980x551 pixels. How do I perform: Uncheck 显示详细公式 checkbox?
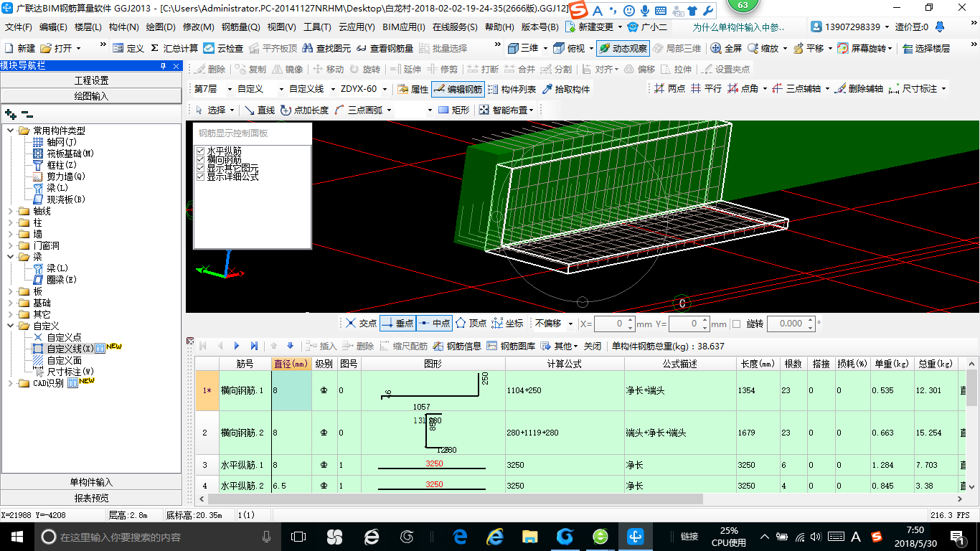click(x=201, y=176)
